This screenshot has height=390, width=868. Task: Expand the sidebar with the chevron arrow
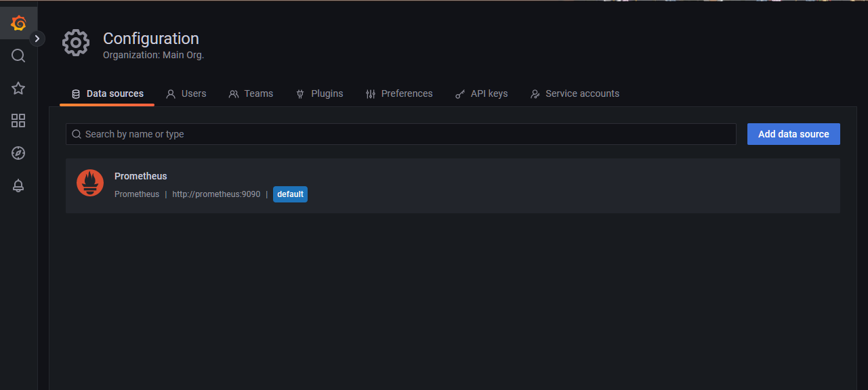point(39,39)
